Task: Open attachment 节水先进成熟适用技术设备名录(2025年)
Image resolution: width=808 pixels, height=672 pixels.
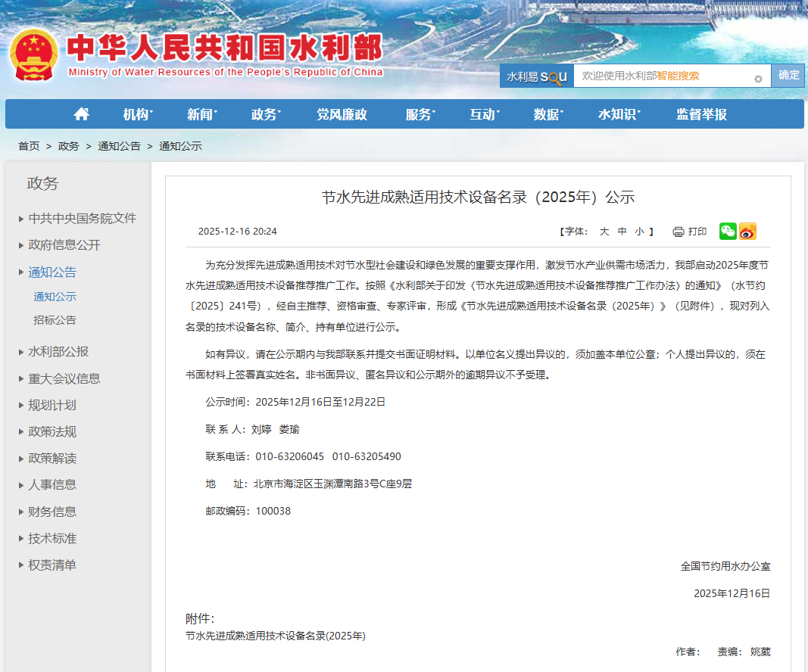Action: coord(276,636)
